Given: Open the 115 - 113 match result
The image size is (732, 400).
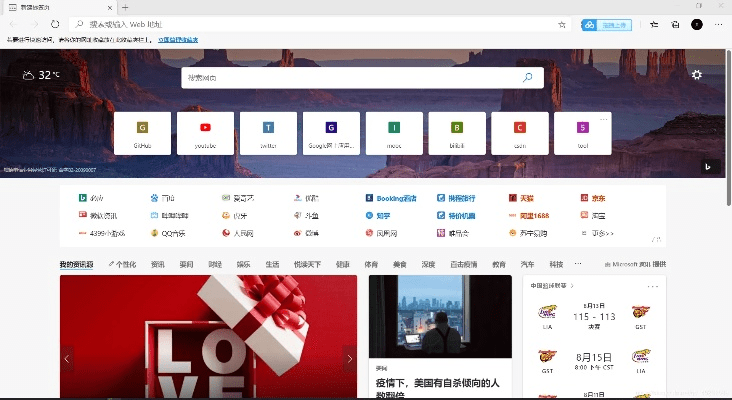Looking at the screenshot, I should (x=594, y=316).
